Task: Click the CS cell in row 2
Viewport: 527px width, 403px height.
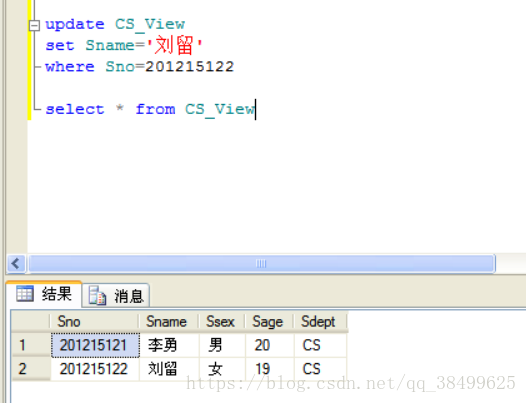Action: click(320, 369)
